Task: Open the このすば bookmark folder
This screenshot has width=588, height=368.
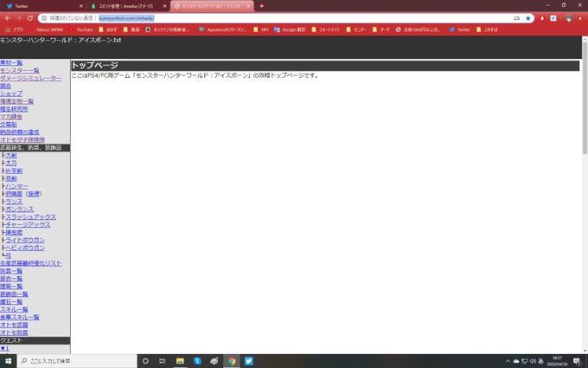Action: tap(487, 29)
